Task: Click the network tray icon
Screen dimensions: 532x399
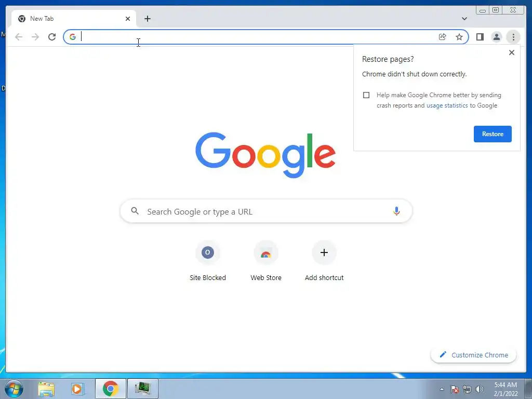Action: coord(467,389)
